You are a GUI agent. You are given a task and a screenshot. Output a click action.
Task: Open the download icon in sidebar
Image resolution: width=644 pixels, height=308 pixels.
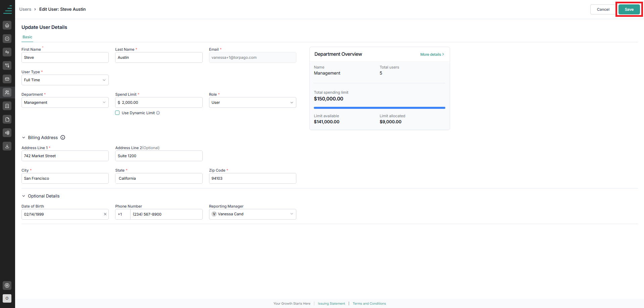click(x=7, y=146)
